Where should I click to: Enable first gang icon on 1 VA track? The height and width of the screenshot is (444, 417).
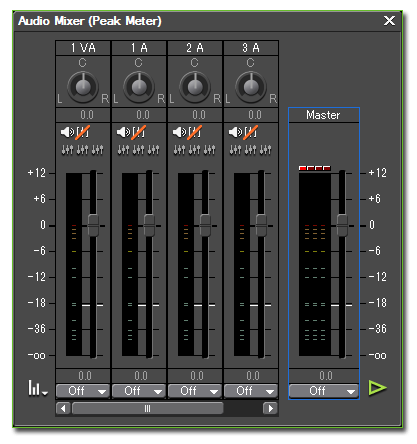[67, 150]
